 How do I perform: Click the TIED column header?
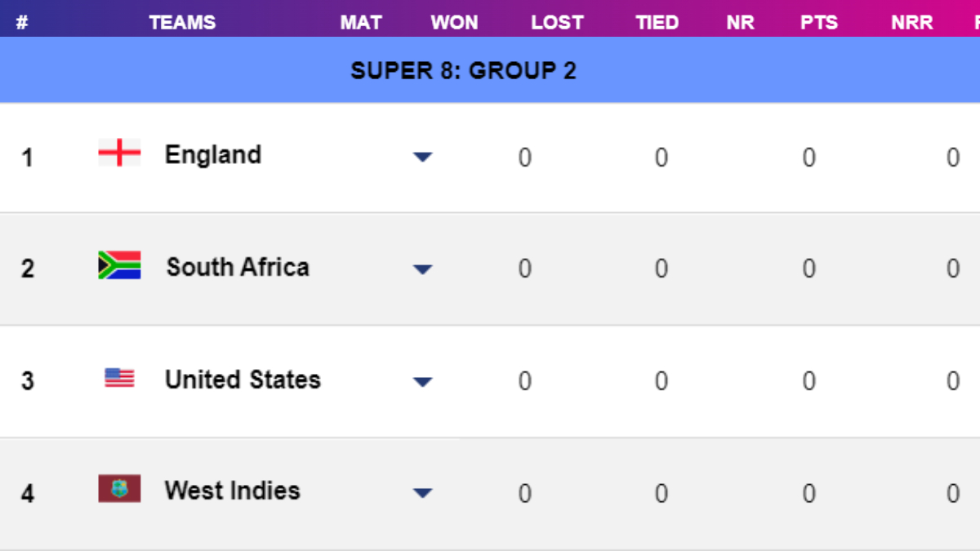[x=657, y=22]
